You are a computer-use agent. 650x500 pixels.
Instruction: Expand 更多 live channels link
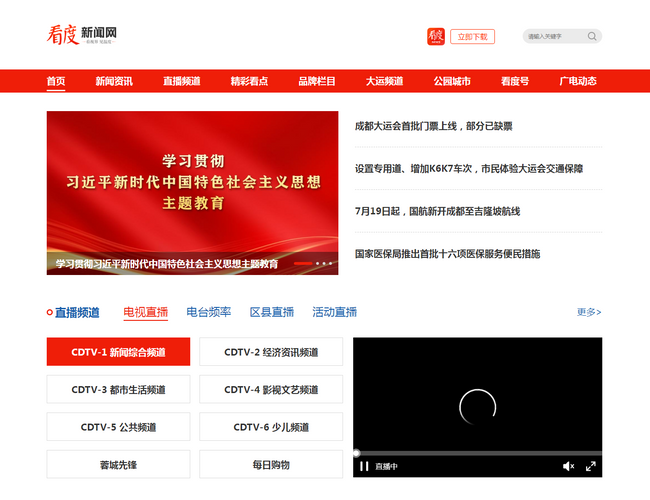[x=589, y=313]
